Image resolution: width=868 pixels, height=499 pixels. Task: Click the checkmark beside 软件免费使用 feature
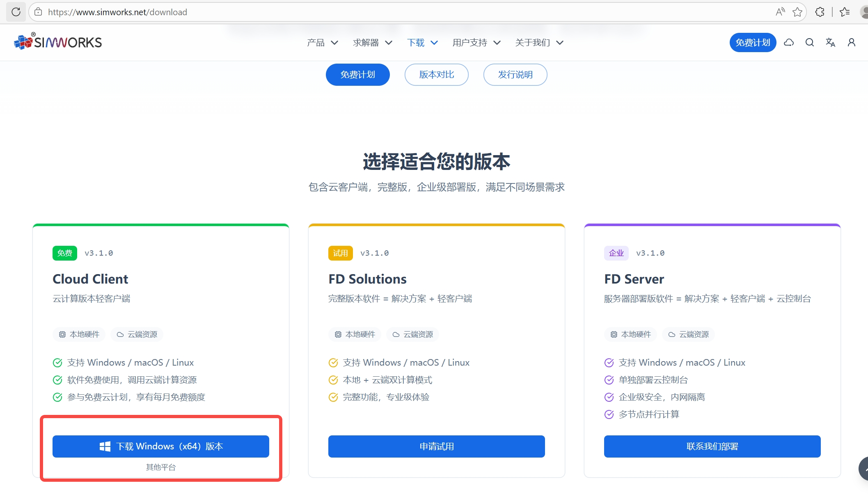pos(57,380)
